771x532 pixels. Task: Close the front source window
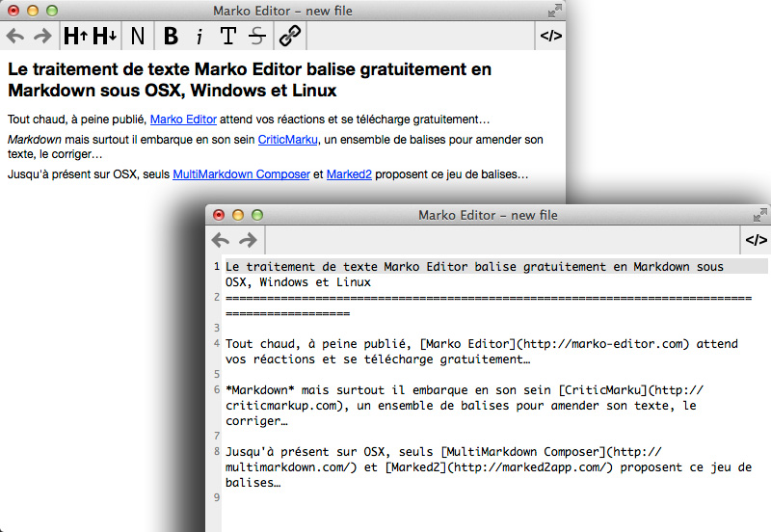[x=219, y=215]
